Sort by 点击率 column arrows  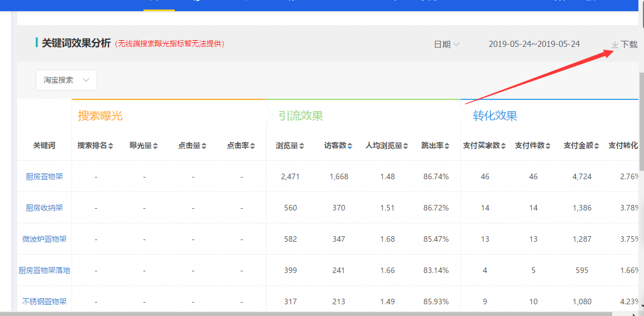pyautogui.click(x=252, y=146)
